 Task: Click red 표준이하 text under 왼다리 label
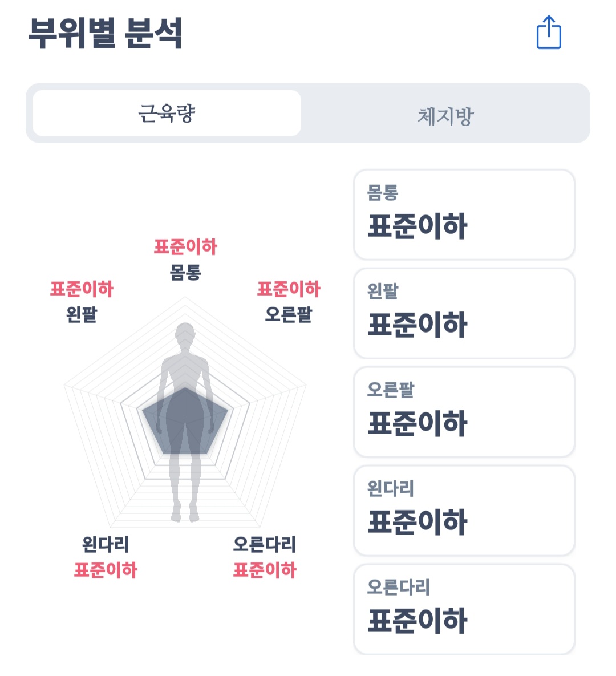coord(106,570)
